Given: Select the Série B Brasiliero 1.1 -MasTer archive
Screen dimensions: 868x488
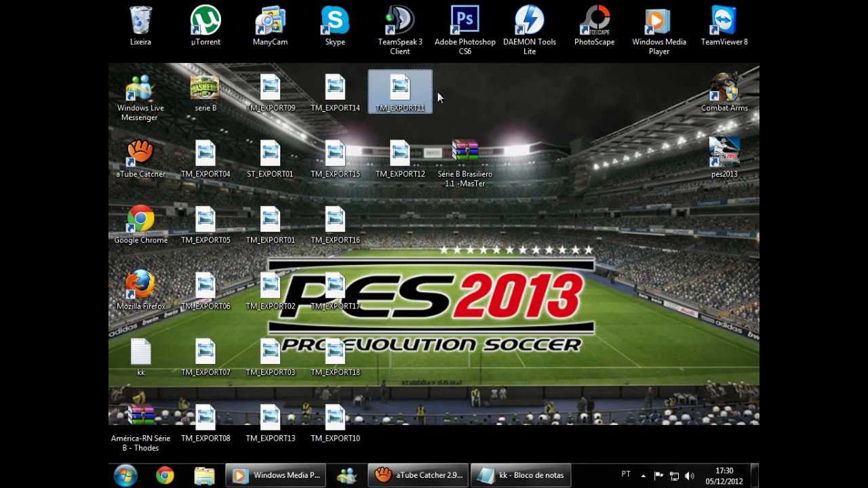Looking at the screenshot, I should tap(465, 163).
